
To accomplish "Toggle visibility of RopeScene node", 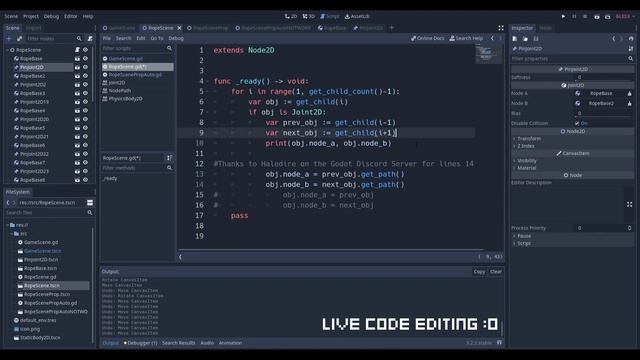I will click(85, 50).
